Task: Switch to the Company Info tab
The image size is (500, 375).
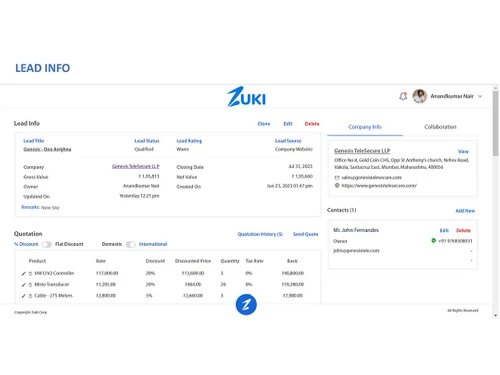Action: point(365,127)
